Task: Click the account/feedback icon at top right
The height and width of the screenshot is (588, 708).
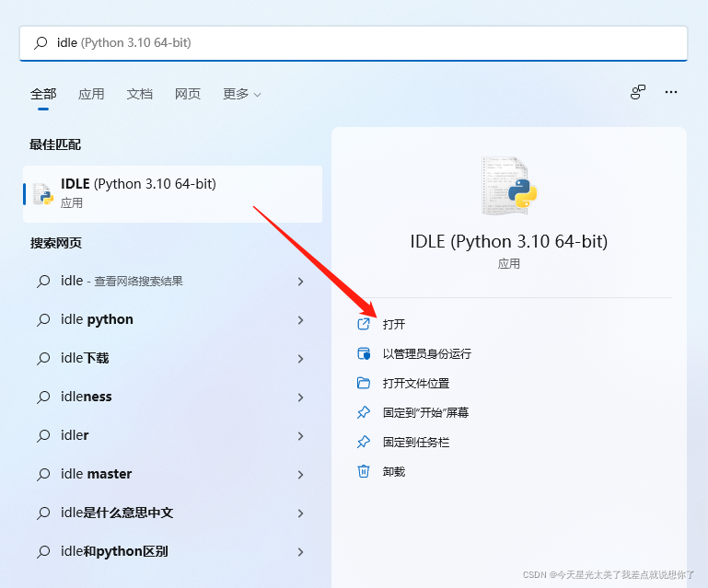Action: [x=637, y=92]
